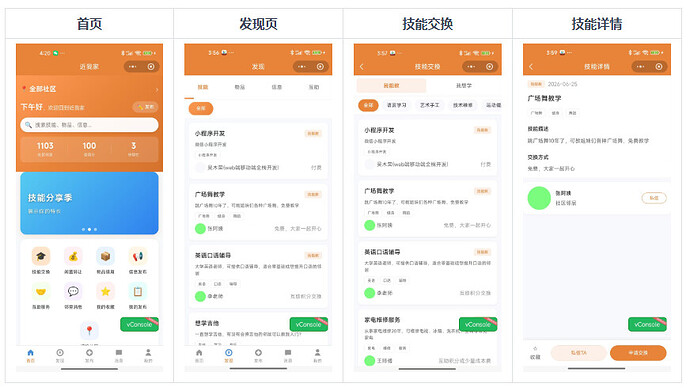Tap the red map pin icon below grid
Screen dimensions: 690x390
click(x=89, y=331)
